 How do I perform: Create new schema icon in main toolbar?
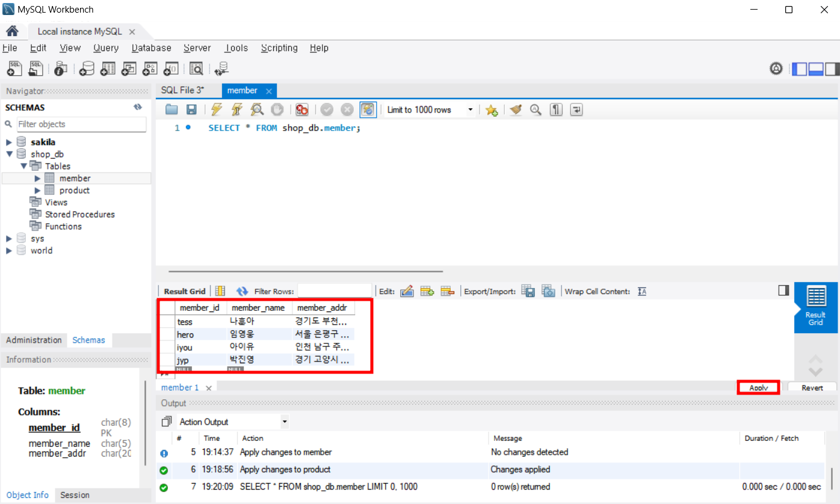[x=87, y=69]
